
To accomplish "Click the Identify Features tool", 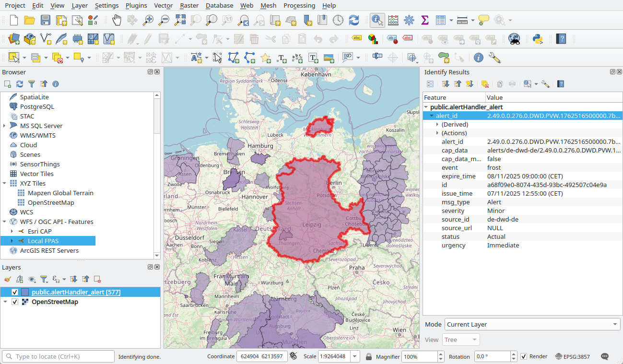I will 377,20.
